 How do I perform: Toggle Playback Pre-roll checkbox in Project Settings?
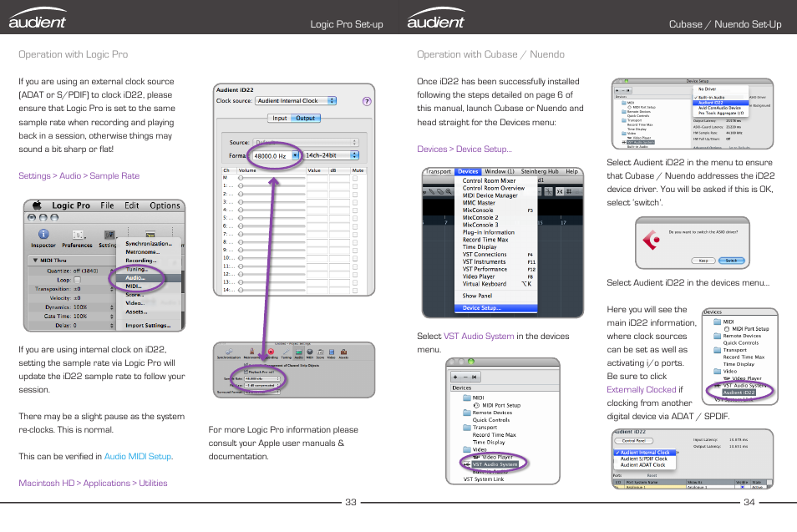coord(247,372)
